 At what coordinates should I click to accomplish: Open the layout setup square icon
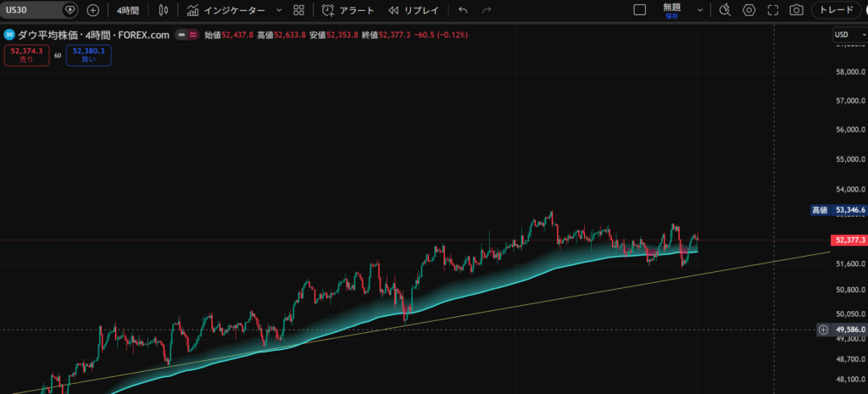pos(639,10)
